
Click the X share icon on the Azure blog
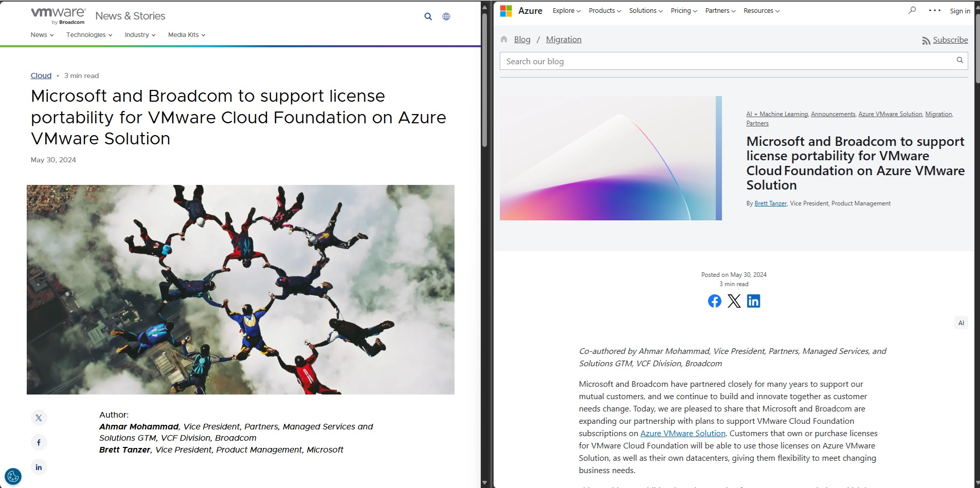[734, 301]
